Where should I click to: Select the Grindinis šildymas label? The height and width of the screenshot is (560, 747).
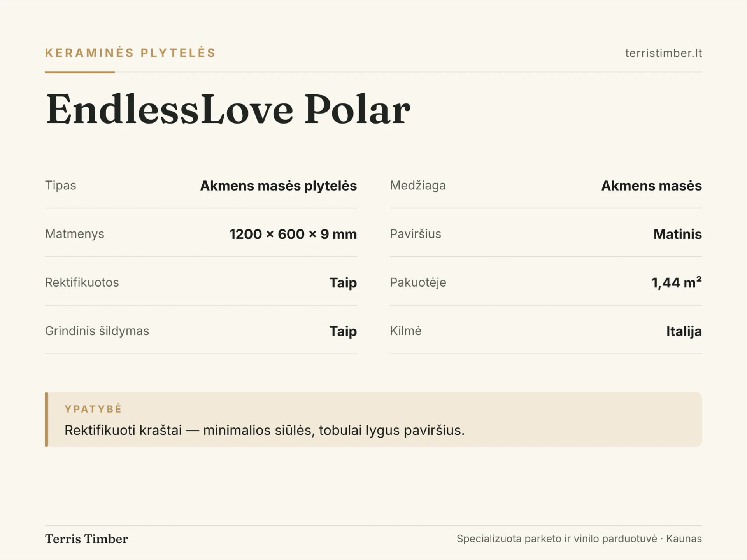[x=97, y=331]
